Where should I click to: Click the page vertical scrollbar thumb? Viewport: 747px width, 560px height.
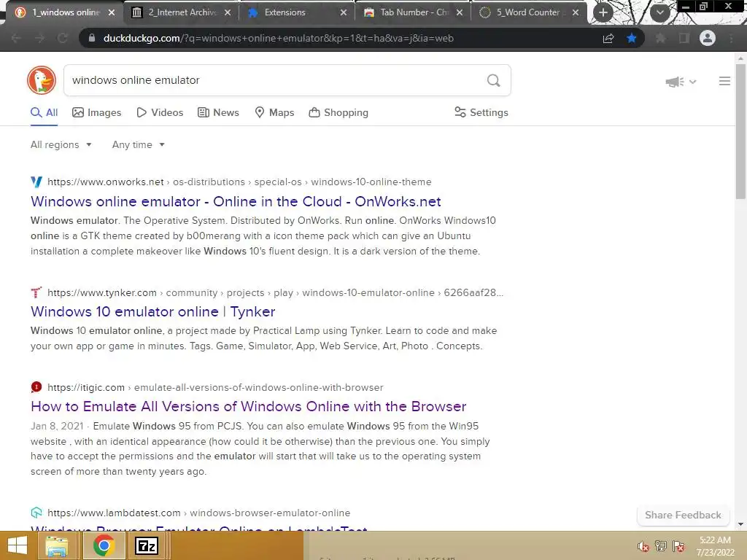pyautogui.click(x=740, y=131)
